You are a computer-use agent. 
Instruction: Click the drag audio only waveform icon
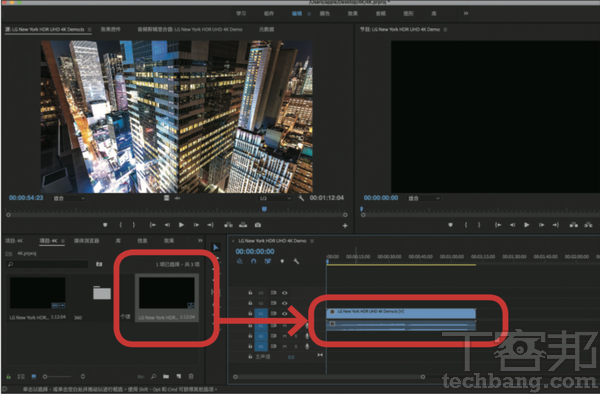178,198
